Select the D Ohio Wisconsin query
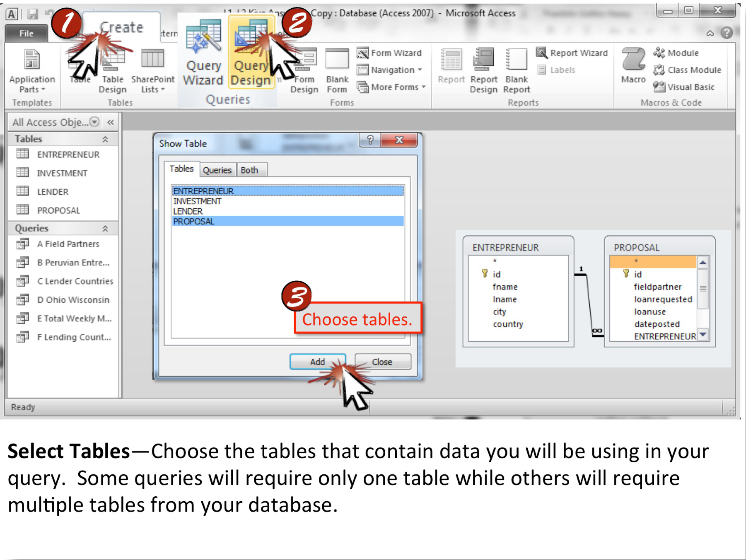The height and width of the screenshot is (560, 746). (63, 300)
